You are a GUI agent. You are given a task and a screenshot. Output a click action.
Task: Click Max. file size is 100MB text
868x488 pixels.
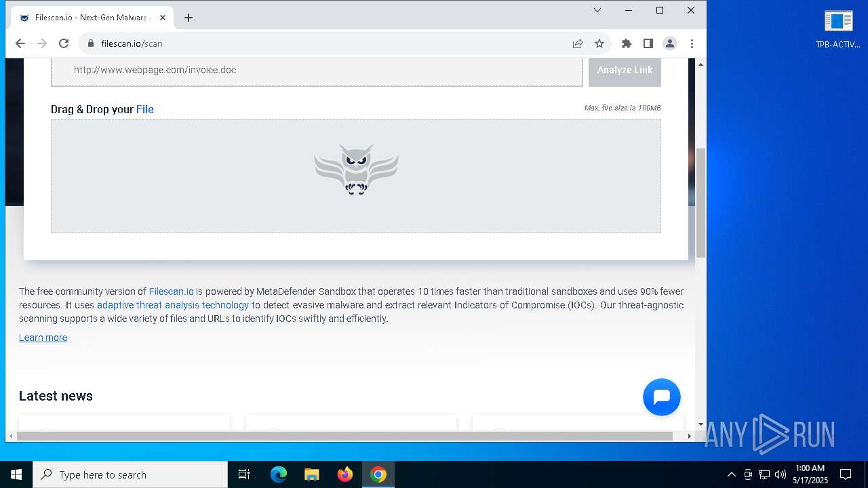623,108
